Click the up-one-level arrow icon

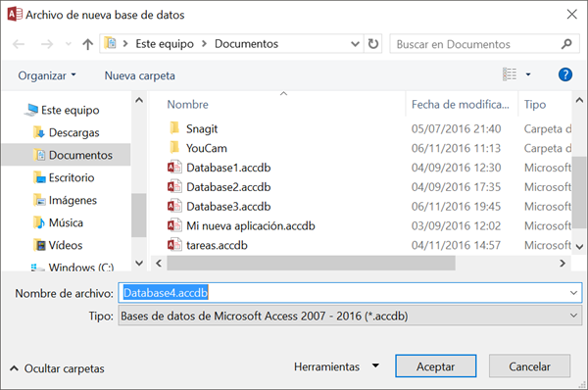click(x=88, y=44)
